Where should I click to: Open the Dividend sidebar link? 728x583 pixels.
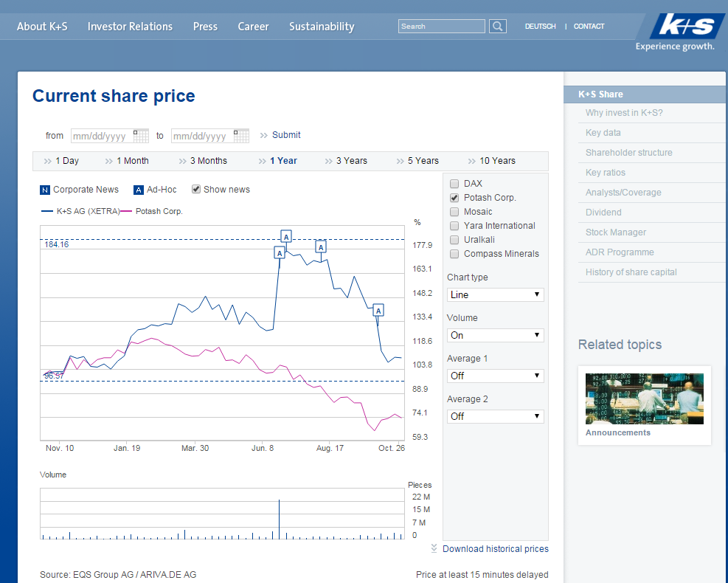[603, 213]
